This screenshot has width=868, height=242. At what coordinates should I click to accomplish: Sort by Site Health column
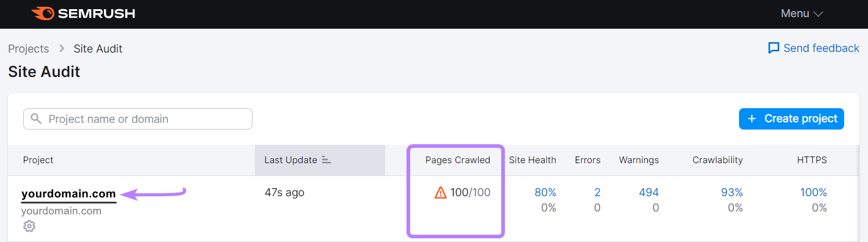click(x=532, y=160)
